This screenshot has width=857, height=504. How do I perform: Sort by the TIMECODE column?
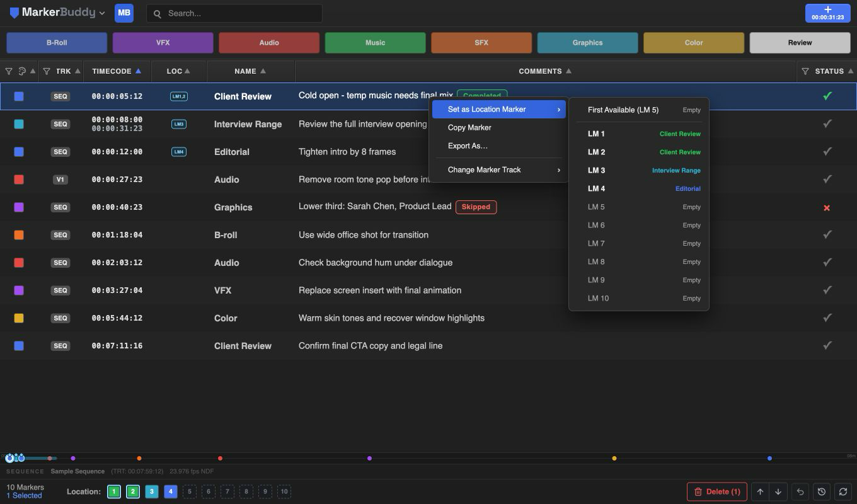pos(117,71)
